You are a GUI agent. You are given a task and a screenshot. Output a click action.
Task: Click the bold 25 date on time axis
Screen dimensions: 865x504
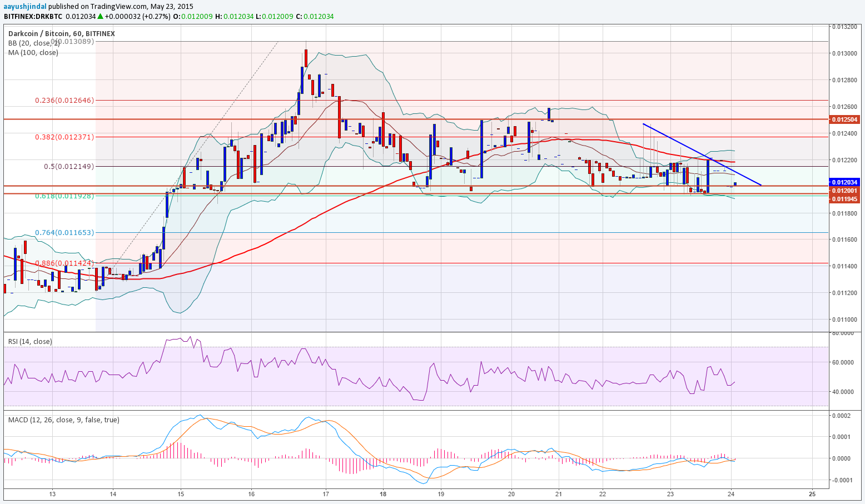tap(812, 493)
